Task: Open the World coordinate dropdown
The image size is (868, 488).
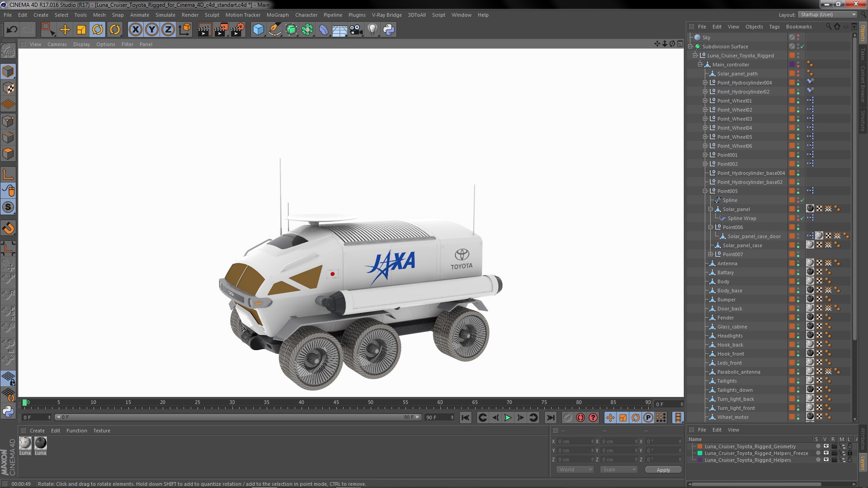Action: [x=575, y=469]
